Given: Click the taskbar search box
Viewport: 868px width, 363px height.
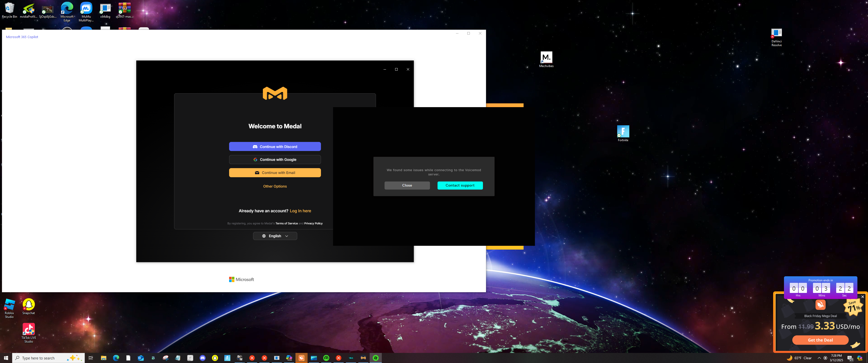Looking at the screenshot, I should (x=48, y=358).
